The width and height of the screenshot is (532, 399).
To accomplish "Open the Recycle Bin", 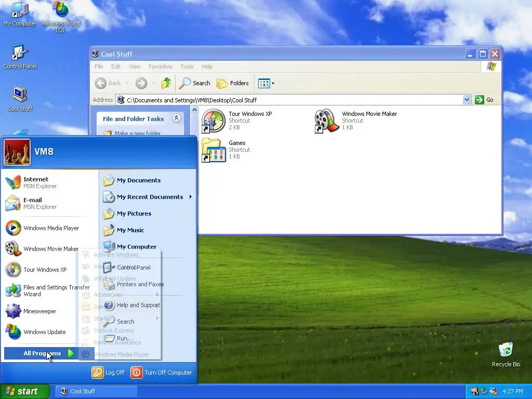I will tap(506, 355).
